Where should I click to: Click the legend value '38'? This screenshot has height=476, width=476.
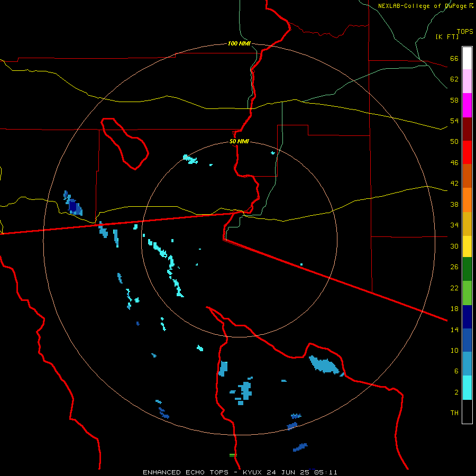coord(454,204)
